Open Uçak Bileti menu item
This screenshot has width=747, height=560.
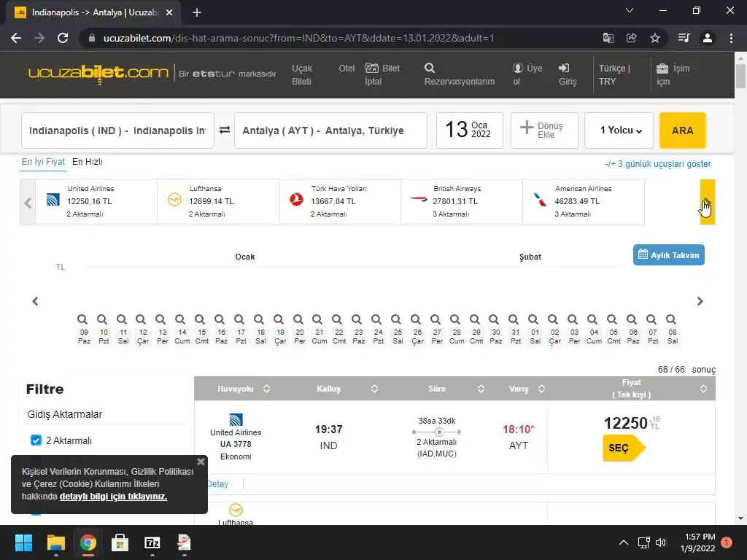point(302,74)
